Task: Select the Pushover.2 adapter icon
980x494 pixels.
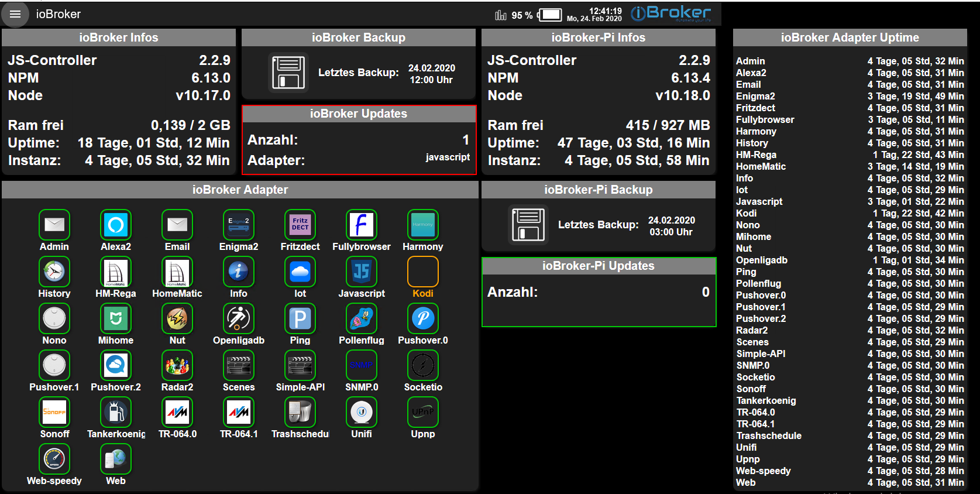Action: click(116, 365)
